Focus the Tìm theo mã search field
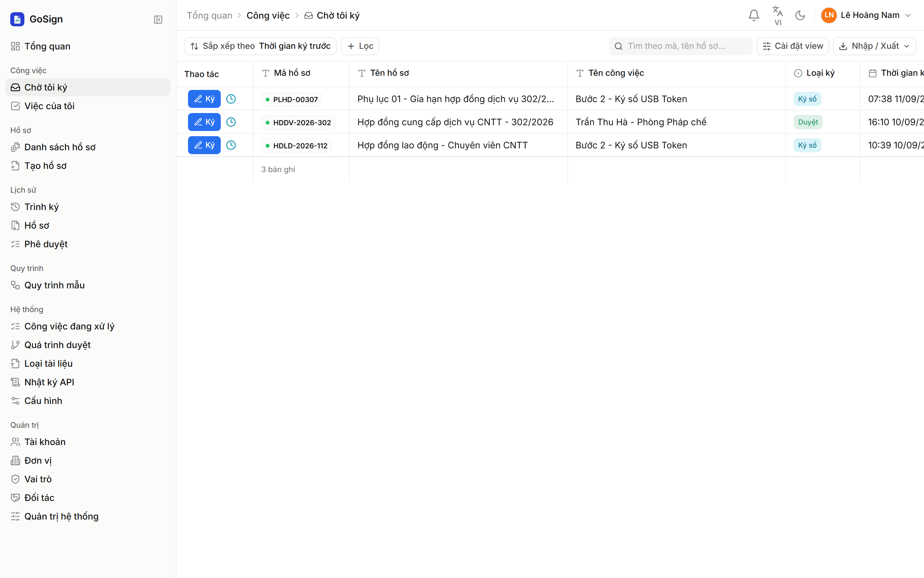 click(x=680, y=46)
